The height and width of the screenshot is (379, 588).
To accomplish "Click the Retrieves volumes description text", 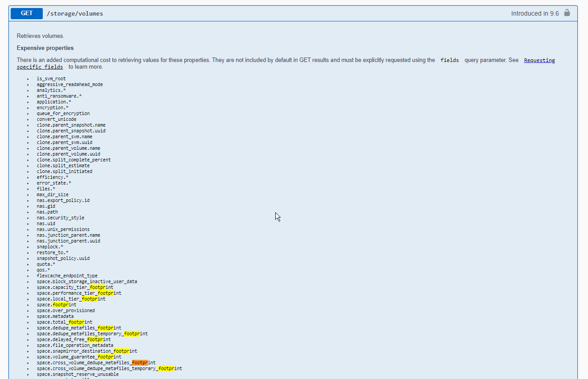I will click(x=41, y=36).
